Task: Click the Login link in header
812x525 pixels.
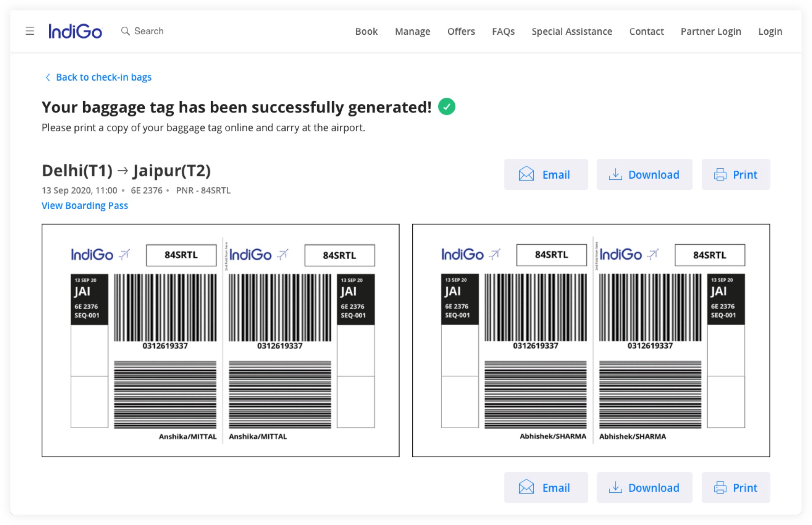Action: [x=770, y=31]
